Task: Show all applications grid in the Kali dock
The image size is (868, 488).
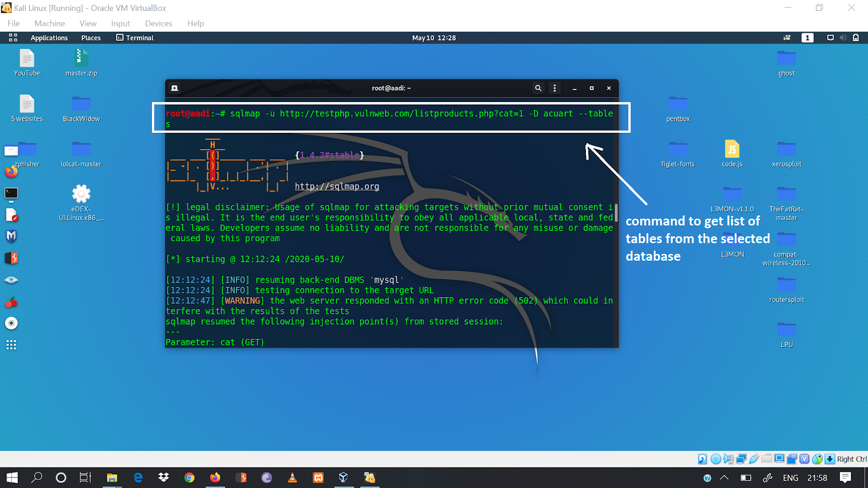Action: click(11, 345)
